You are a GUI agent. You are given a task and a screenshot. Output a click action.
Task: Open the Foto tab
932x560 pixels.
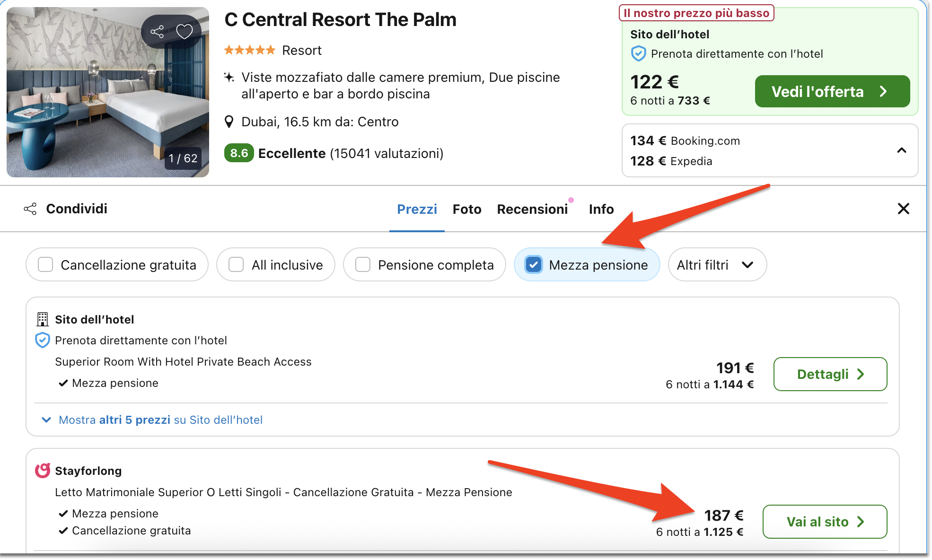click(467, 209)
